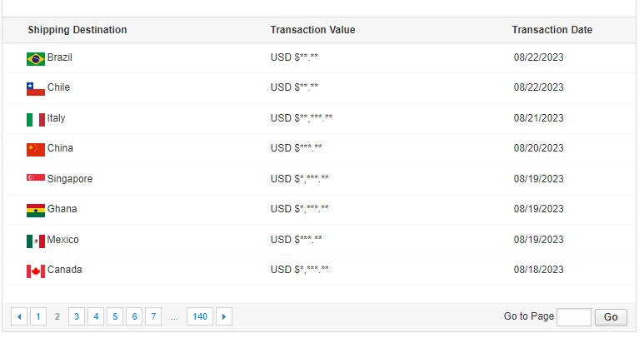644x353 pixels.
Task: Click the Mexico flag icon
Action: pyautogui.click(x=35, y=241)
